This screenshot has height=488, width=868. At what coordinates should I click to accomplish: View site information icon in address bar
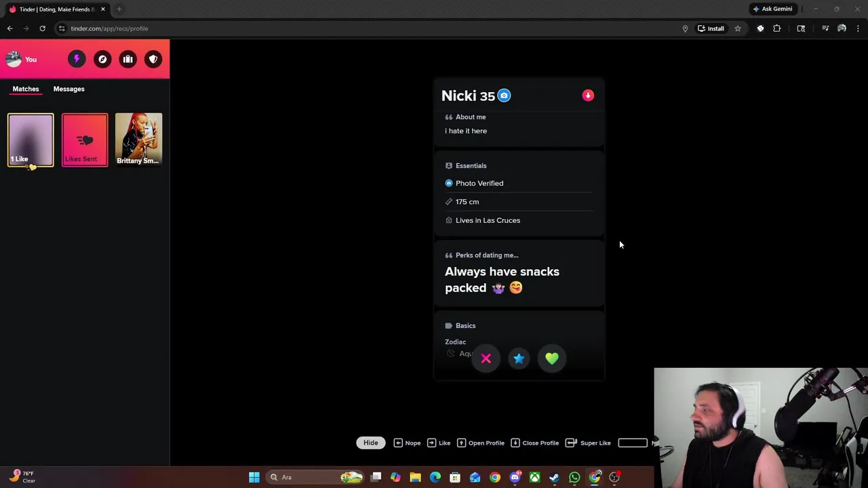point(62,28)
